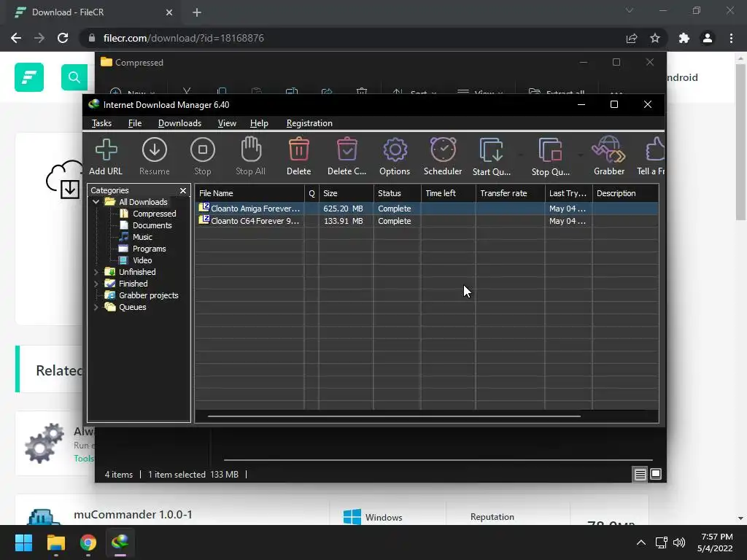Sort by Size column header
The height and width of the screenshot is (560, 747).
pyautogui.click(x=347, y=193)
